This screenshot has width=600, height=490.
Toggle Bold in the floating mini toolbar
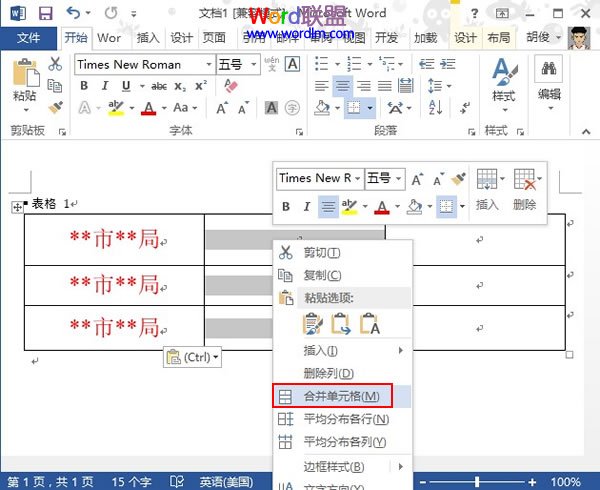[x=285, y=207]
